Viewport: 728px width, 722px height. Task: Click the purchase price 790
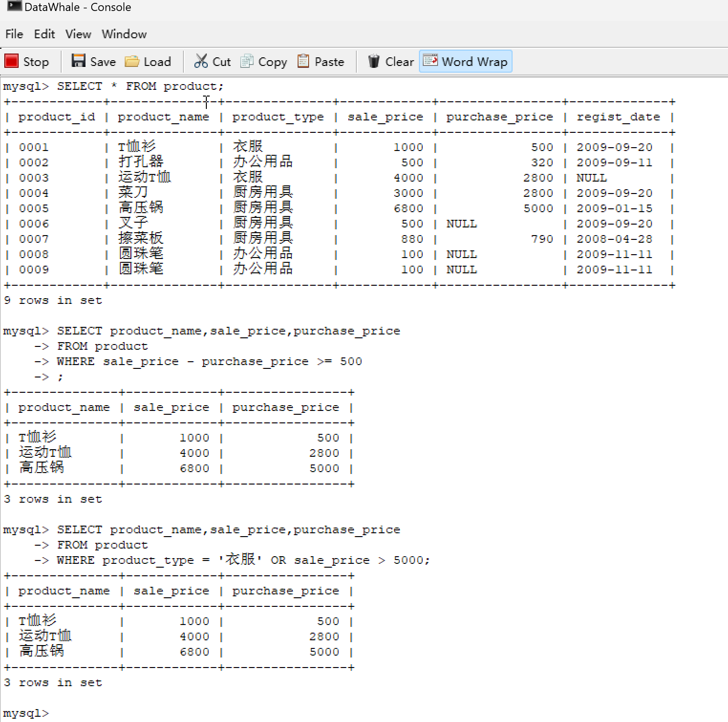[542, 239]
